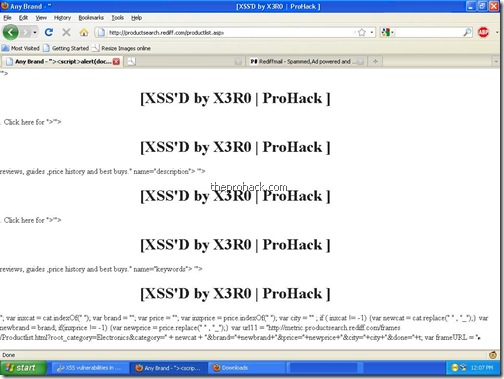Image resolution: width=504 pixels, height=379 pixels.
Task: Open the Most Visited bookmarks folder
Action: pyautogui.click(x=21, y=48)
